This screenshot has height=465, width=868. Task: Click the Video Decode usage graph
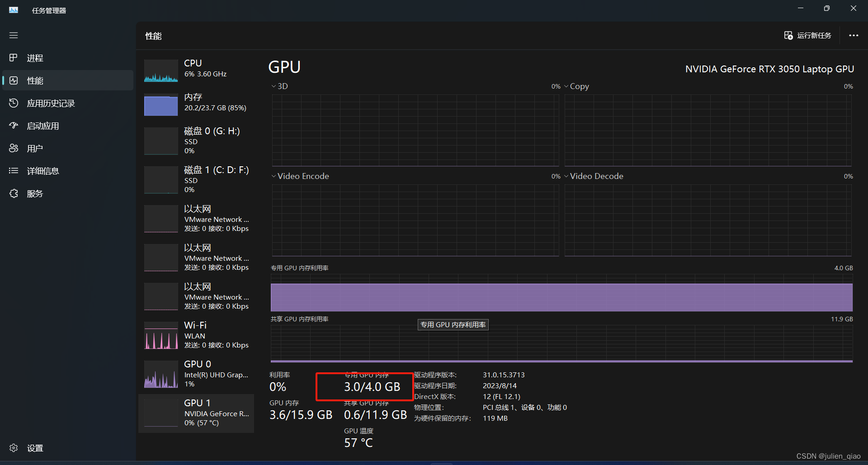pos(708,220)
